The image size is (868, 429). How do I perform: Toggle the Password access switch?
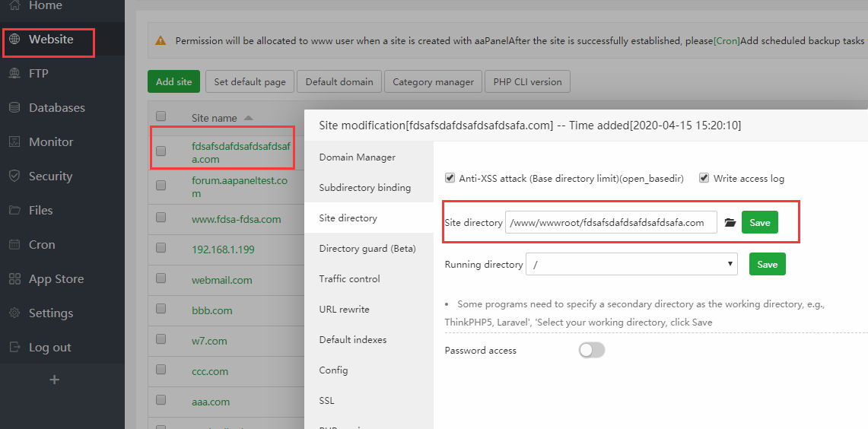592,350
